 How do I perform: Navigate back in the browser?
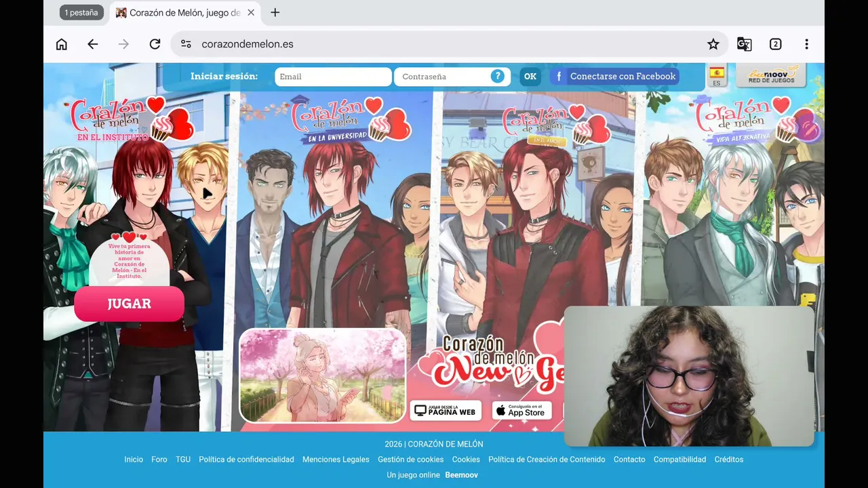pos(93,44)
